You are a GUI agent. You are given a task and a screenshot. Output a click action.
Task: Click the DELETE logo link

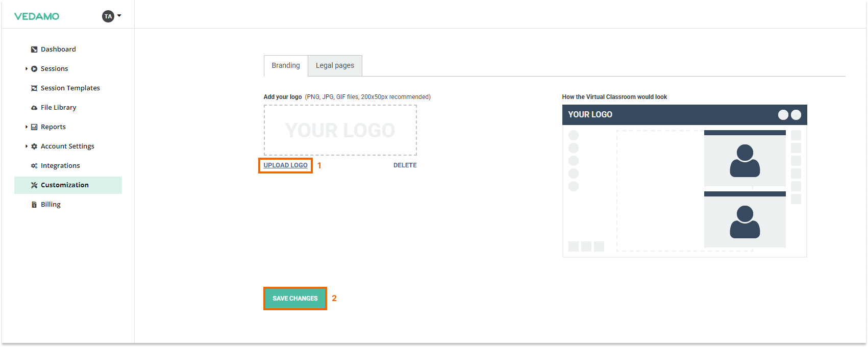pos(405,165)
